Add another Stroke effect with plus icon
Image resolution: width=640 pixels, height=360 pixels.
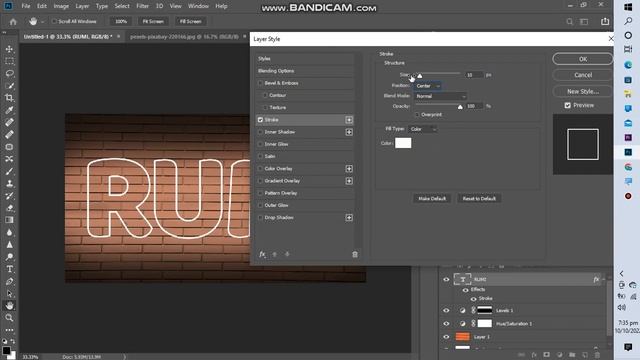[349, 120]
